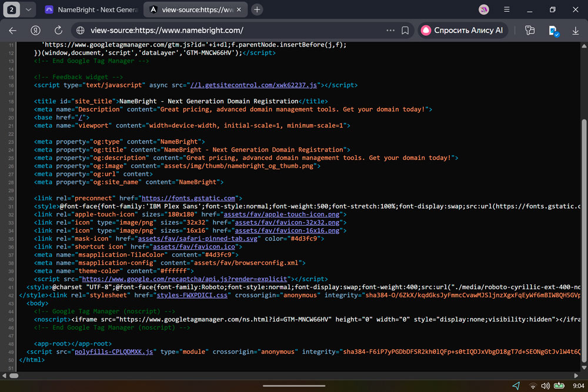The width and height of the screenshot is (588, 392).
Task: Click the title text "NameBright - Next Generation Domain Registration"
Action: [209, 101]
